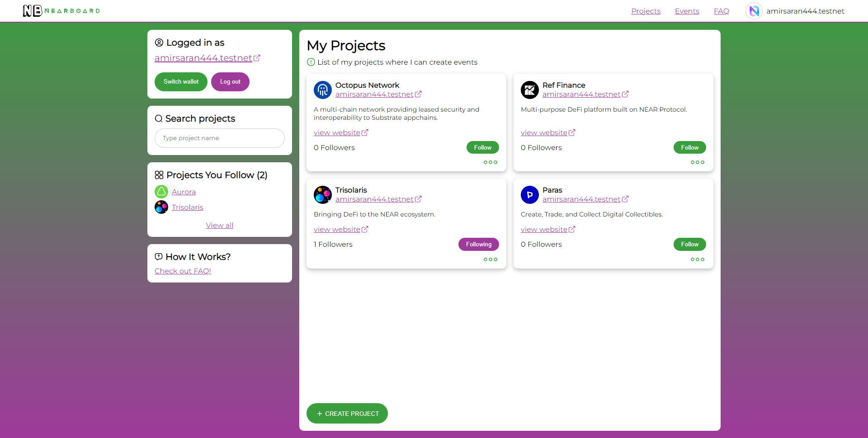The width and height of the screenshot is (868, 438).
Task: Open Octopus Network owner account link
Action: [x=378, y=94]
